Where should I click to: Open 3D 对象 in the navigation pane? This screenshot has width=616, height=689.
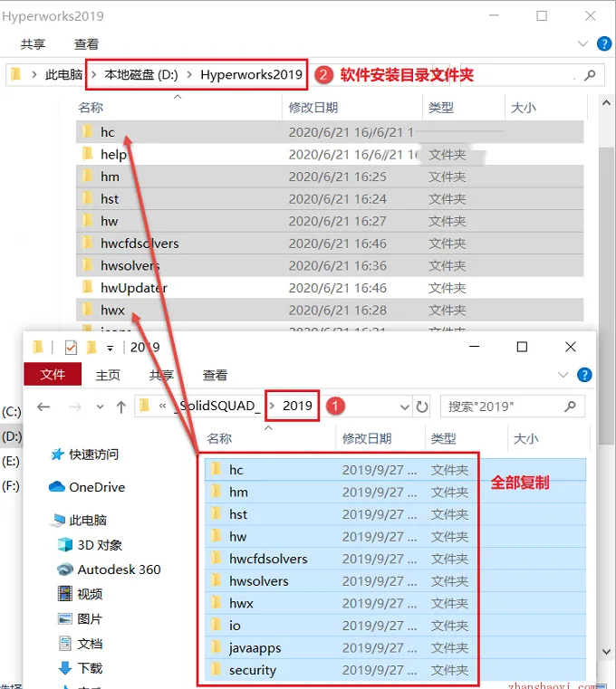coord(91,545)
